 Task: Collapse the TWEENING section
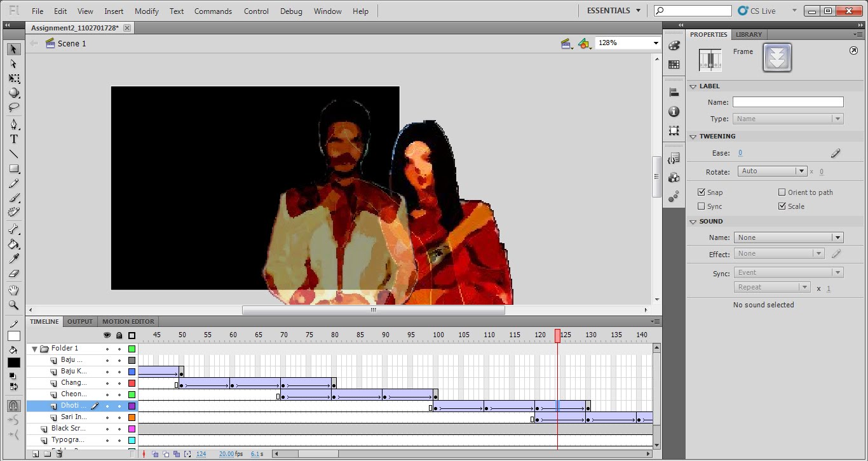click(693, 137)
